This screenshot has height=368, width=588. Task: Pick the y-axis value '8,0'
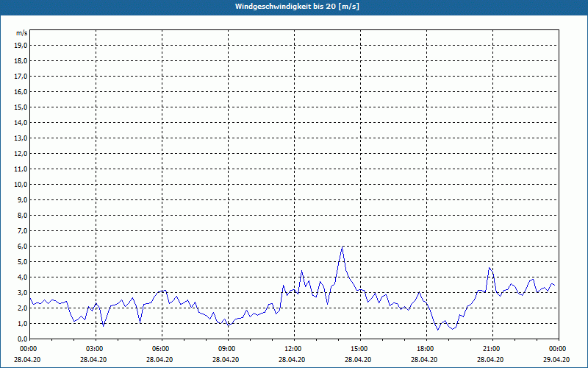point(22,215)
